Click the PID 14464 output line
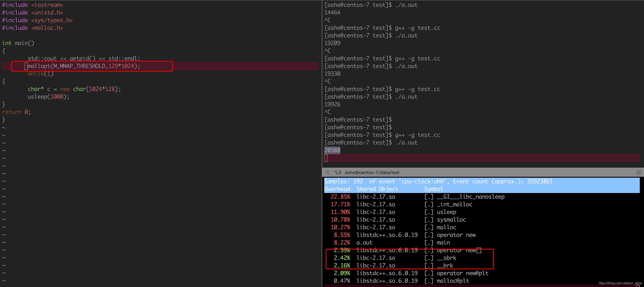This screenshot has width=644, height=287. [332, 12]
